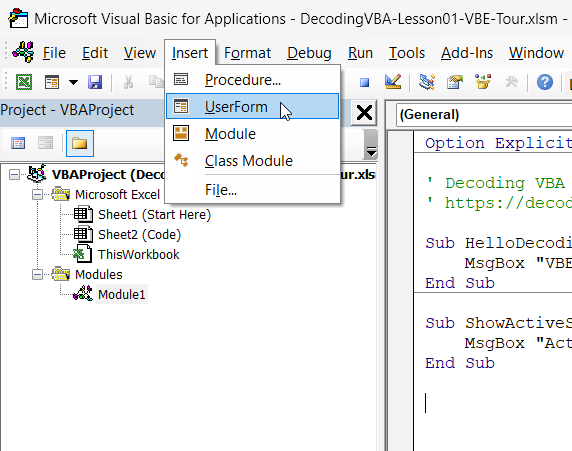Open Project Explorer toolbar icon
This screenshot has height=451, width=572.
click(426, 82)
